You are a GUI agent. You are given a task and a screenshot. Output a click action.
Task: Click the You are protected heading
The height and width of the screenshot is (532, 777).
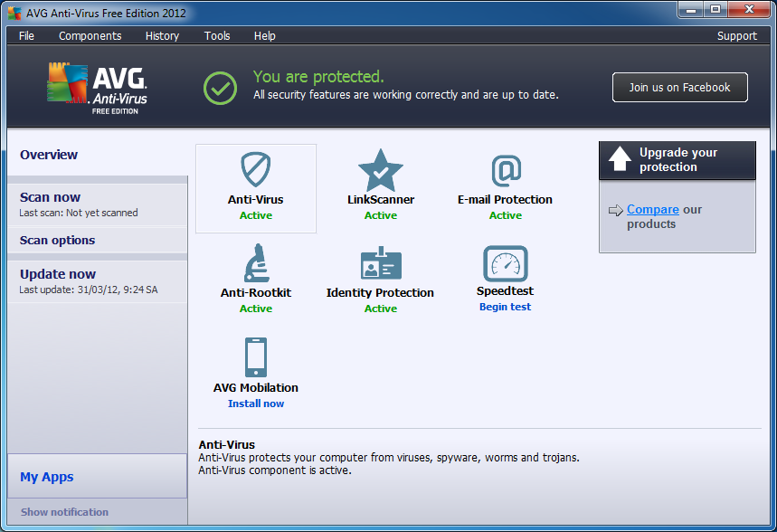point(318,76)
